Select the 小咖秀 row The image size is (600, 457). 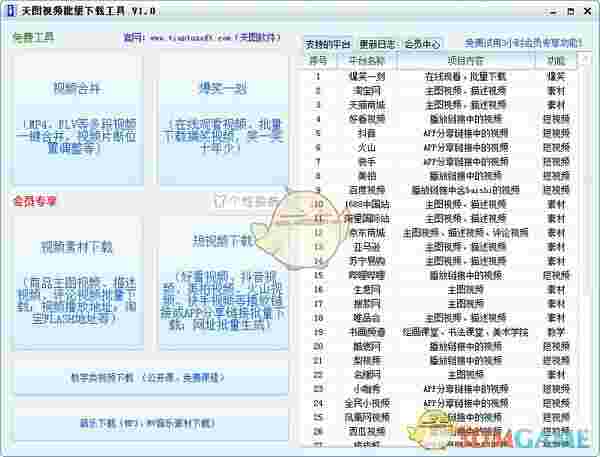(x=440, y=389)
